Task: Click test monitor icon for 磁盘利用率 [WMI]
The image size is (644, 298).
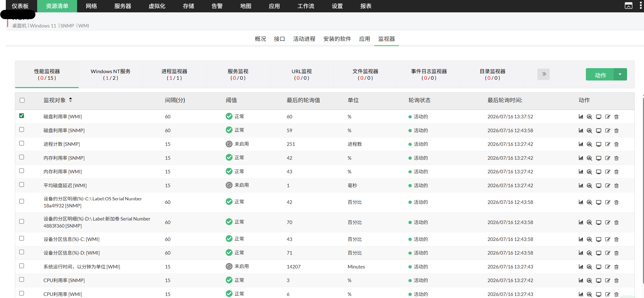Action: pyautogui.click(x=589, y=117)
